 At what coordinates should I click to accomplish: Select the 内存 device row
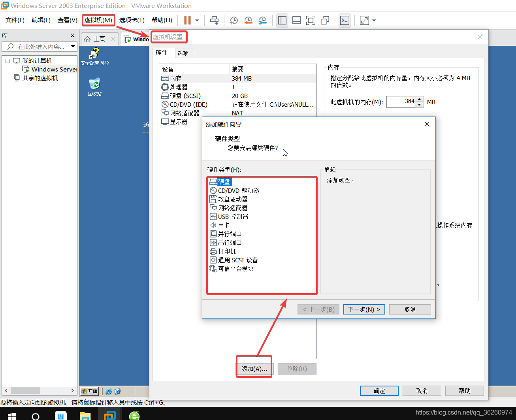[x=238, y=78]
